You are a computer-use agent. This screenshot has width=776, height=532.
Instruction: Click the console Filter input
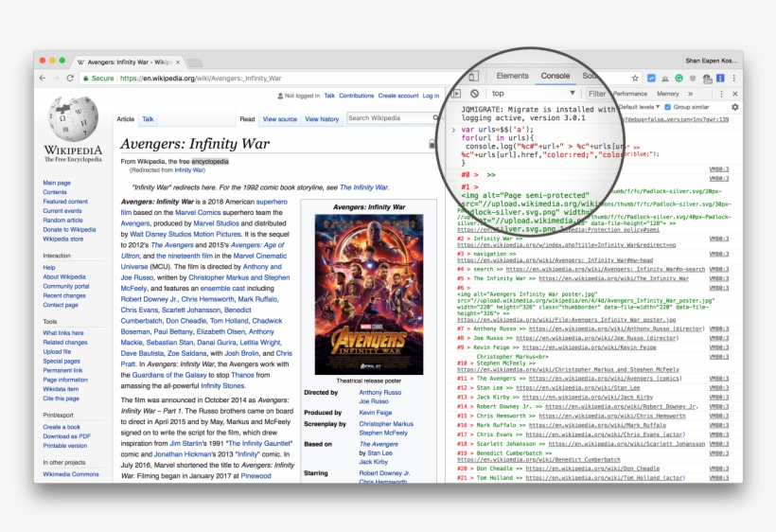[x=596, y=94]
